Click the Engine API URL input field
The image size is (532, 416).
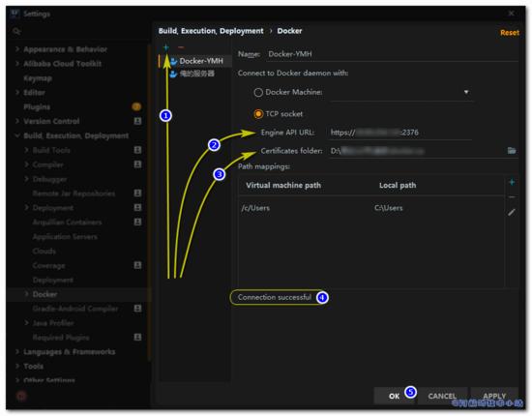tap(400, 133)
